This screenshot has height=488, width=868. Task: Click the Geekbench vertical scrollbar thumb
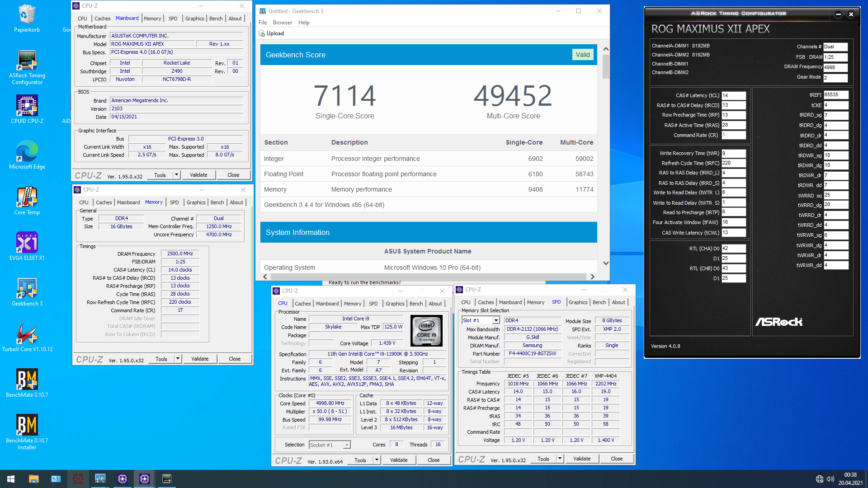[606, 66]
